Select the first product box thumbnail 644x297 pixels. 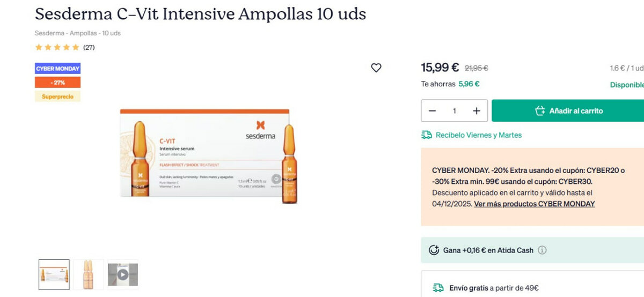[x=54, y=274]
